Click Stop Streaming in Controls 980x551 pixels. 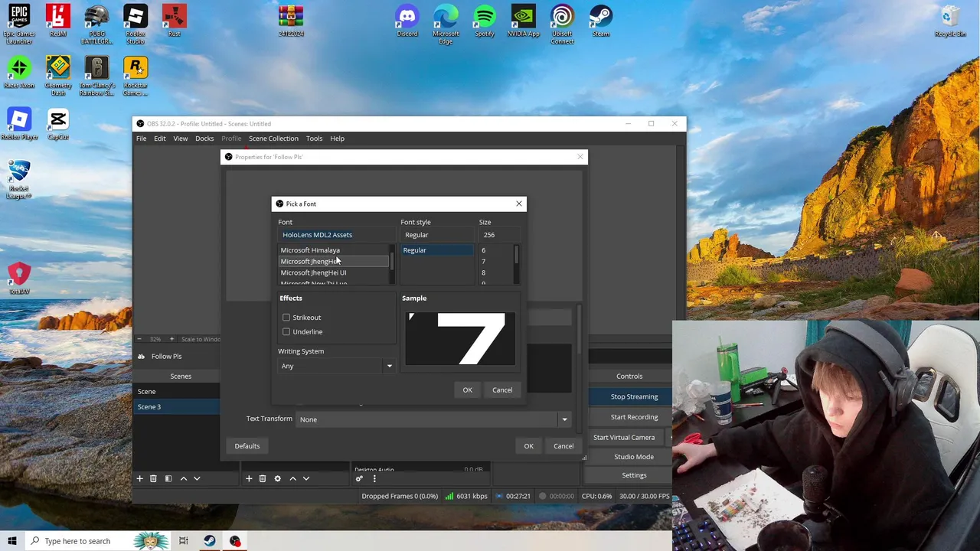pyautogui.click(x=634, y=396)
